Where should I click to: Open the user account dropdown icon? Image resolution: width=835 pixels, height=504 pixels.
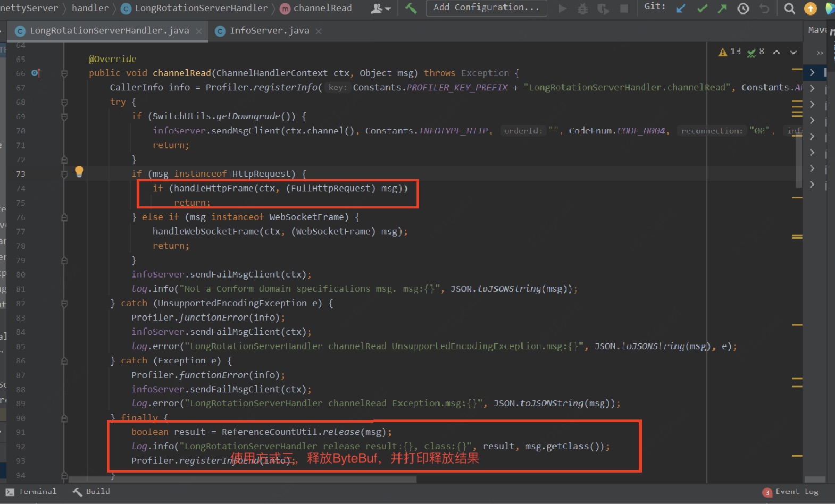click(380, 9)
